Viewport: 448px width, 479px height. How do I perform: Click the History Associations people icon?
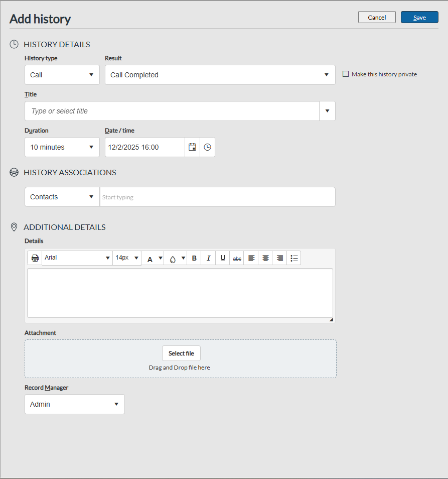coord(14,172)
